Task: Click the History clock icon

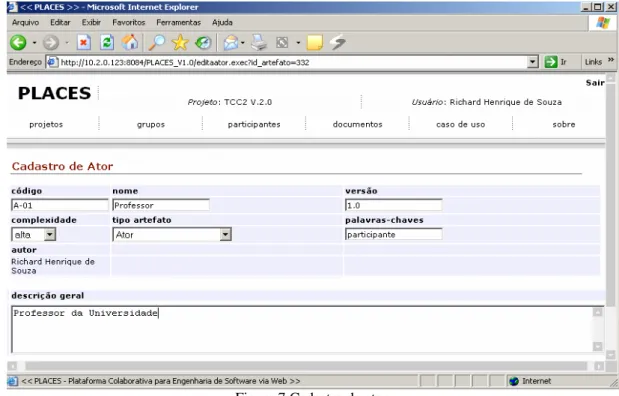Action: point(203,42)
